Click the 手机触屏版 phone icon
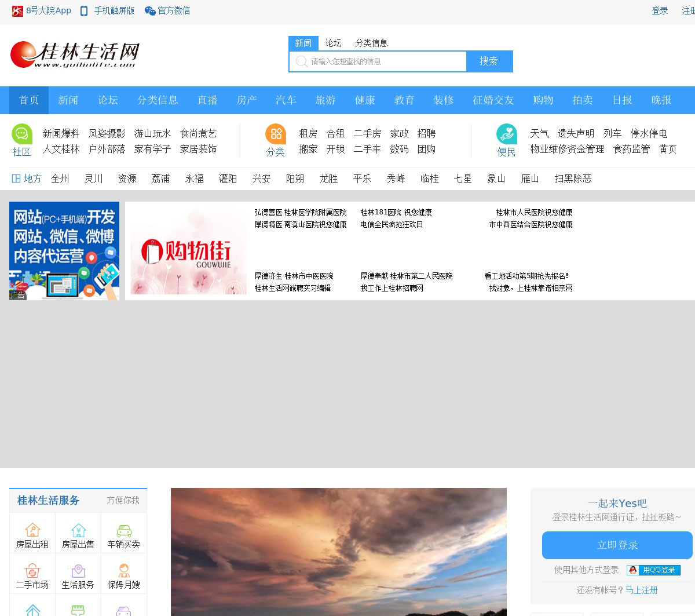Screen dimensions: 695x616 click(x=84, y=11)
